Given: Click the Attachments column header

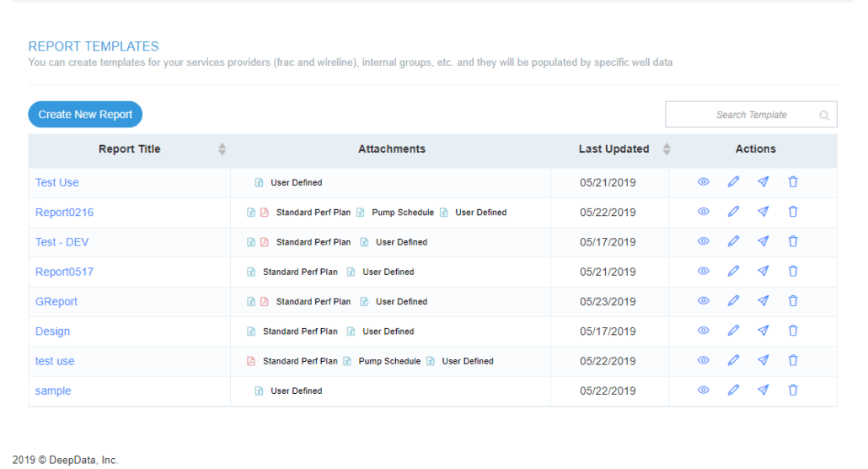Looking at the screenshot, I should (391, 149).
